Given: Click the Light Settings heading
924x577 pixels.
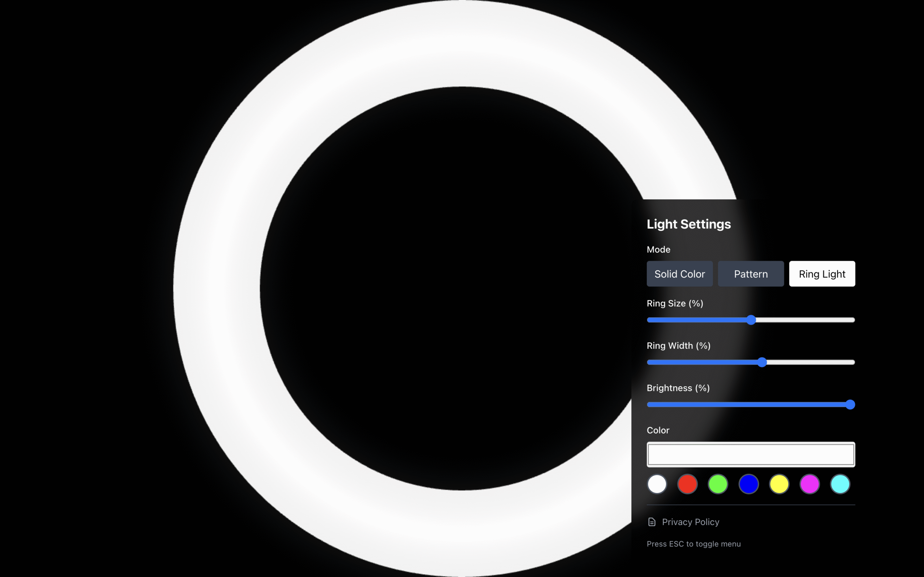Looking at the screenshot, I should [x=689, y=224].
